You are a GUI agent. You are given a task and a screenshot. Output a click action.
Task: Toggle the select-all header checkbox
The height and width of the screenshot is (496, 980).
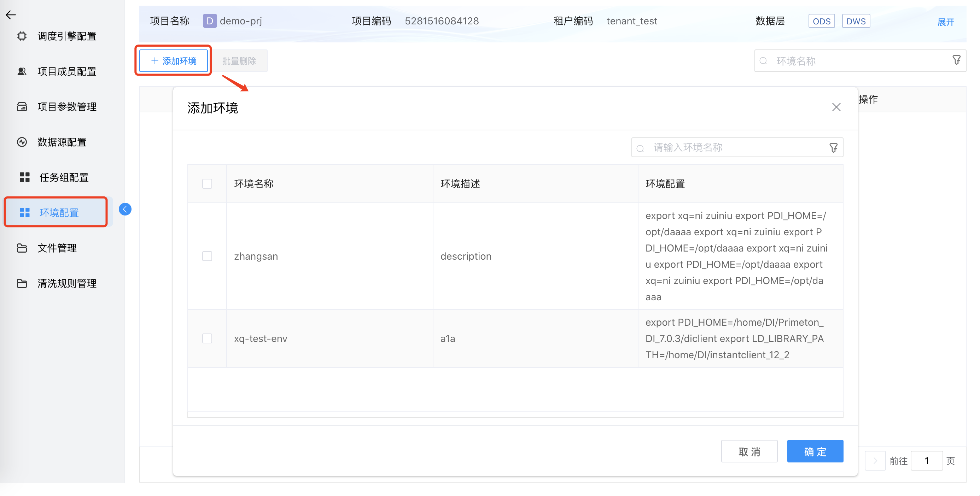pos(207,184)
